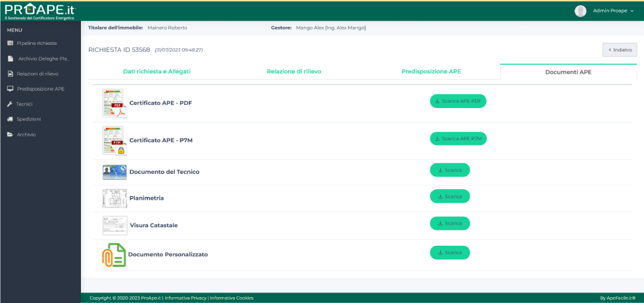Click the Archivio folder icon in sidebar
This screenshot has height=303, width=644.
pos(10,134)
